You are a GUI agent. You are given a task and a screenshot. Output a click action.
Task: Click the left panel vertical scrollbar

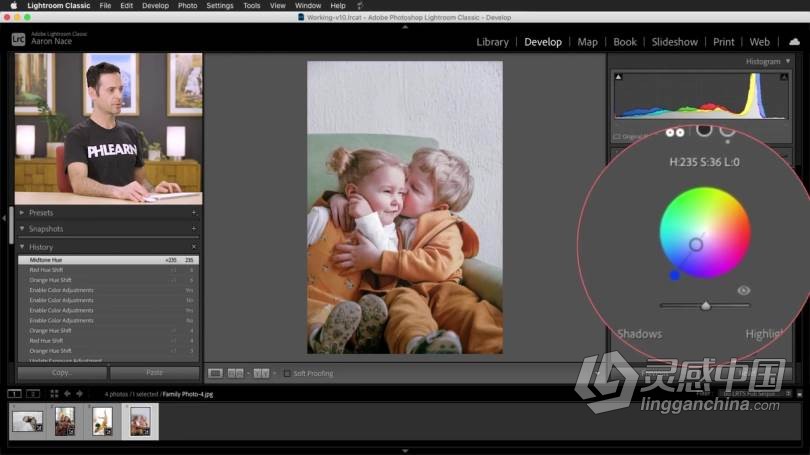point(11,225)
